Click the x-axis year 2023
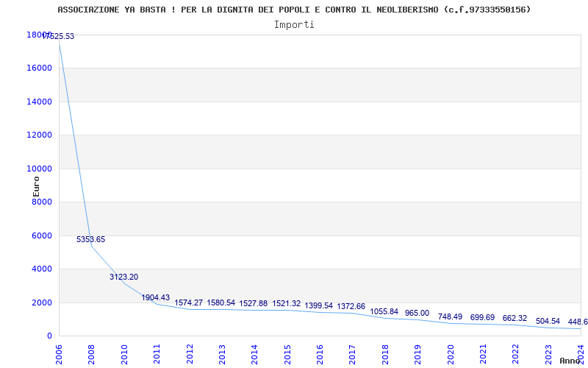588x368 pixels. point(548,354)
